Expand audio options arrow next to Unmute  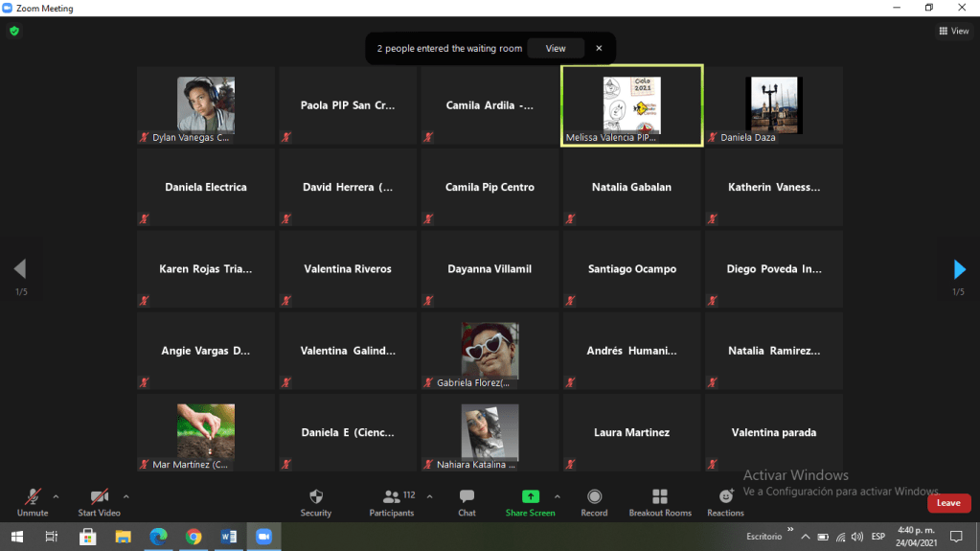[56, 496]
